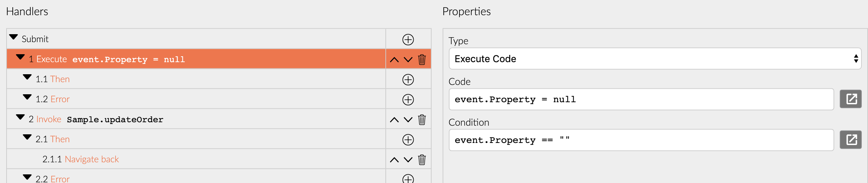
Task: Add a handler to the Submit row
Action: click(408, 39)
